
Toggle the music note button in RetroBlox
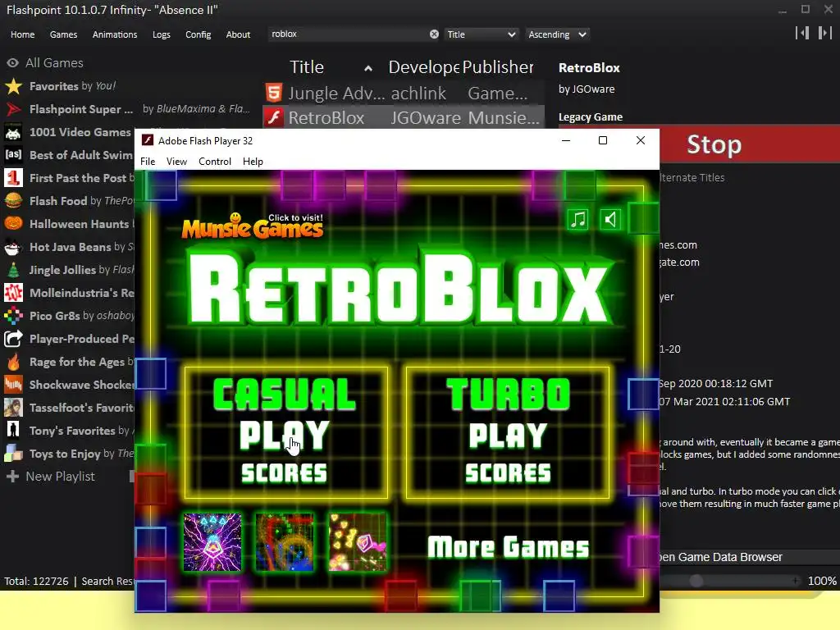click(577, 220)
